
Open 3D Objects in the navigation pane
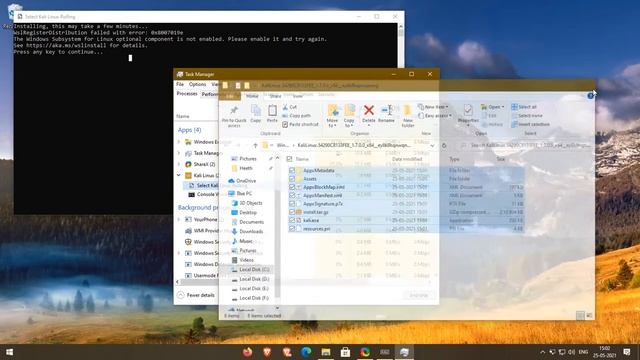pos(247,203)
